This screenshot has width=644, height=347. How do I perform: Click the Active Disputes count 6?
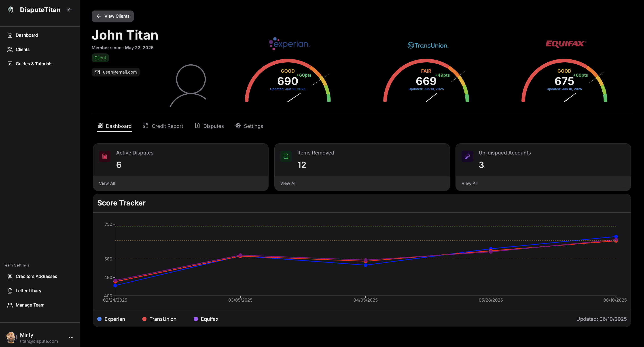(x=119, y=165)
